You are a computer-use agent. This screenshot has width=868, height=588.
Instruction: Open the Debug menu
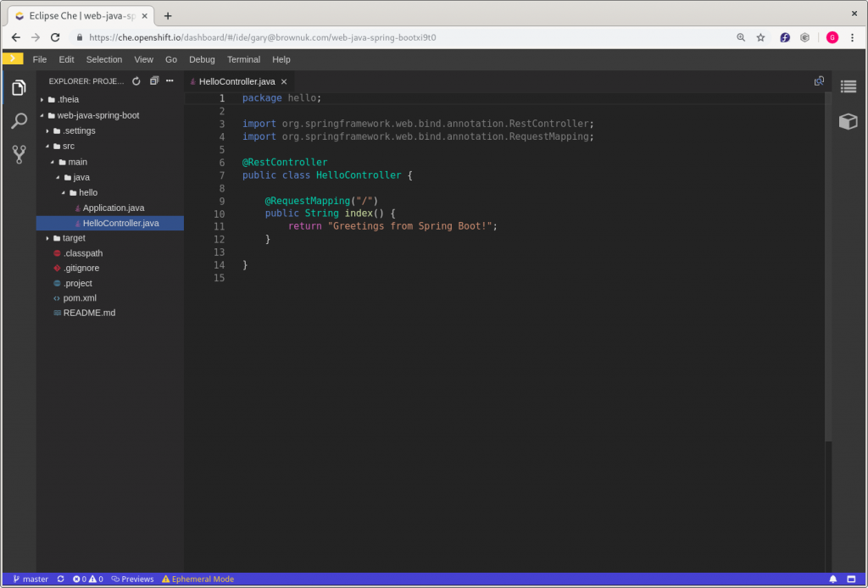click(x=202, y=59)
